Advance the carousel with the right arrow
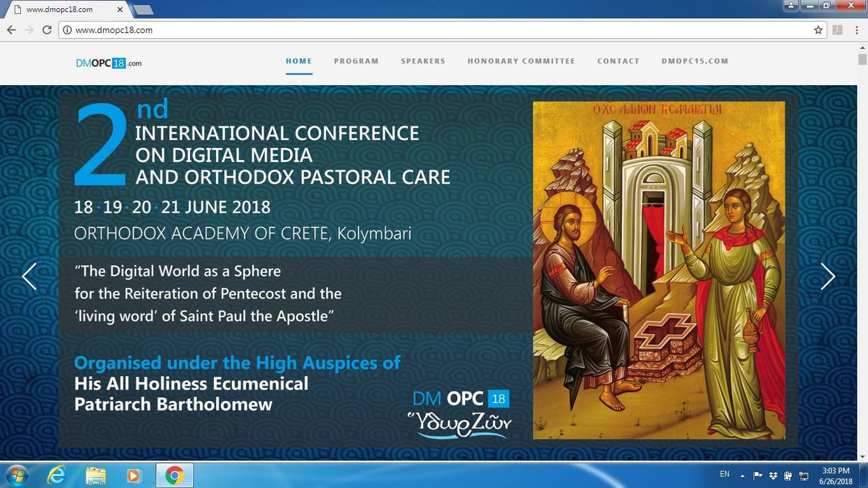This screenshot has height=488, width=868. pyautogui.click(x=828, y=276)
